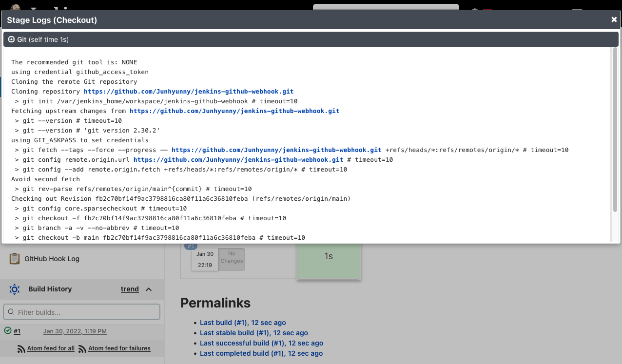622x364 pixels.
Task: Open the Last build (#1) permalink
Action: click(x=243, y=323)
